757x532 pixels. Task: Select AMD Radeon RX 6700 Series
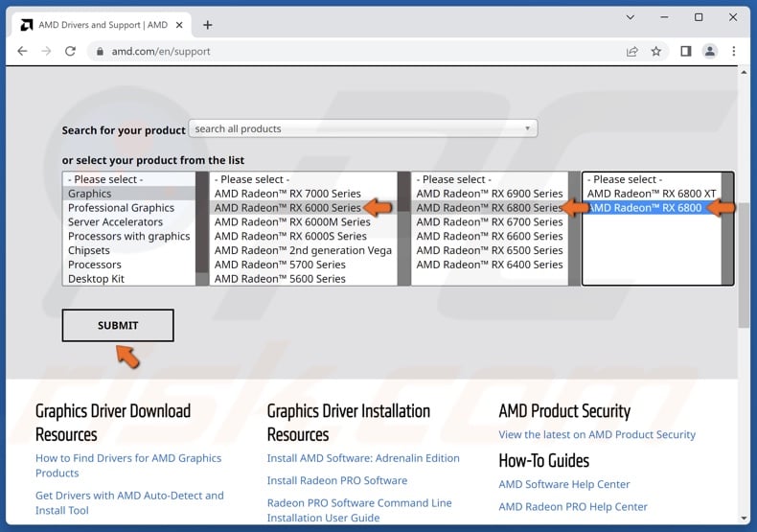tap(490, 222)
